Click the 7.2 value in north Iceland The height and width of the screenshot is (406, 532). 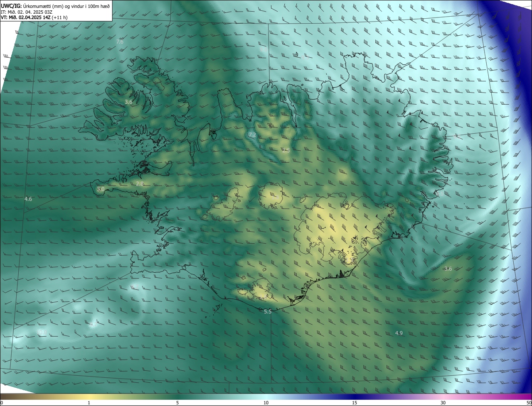coord(252,135)
